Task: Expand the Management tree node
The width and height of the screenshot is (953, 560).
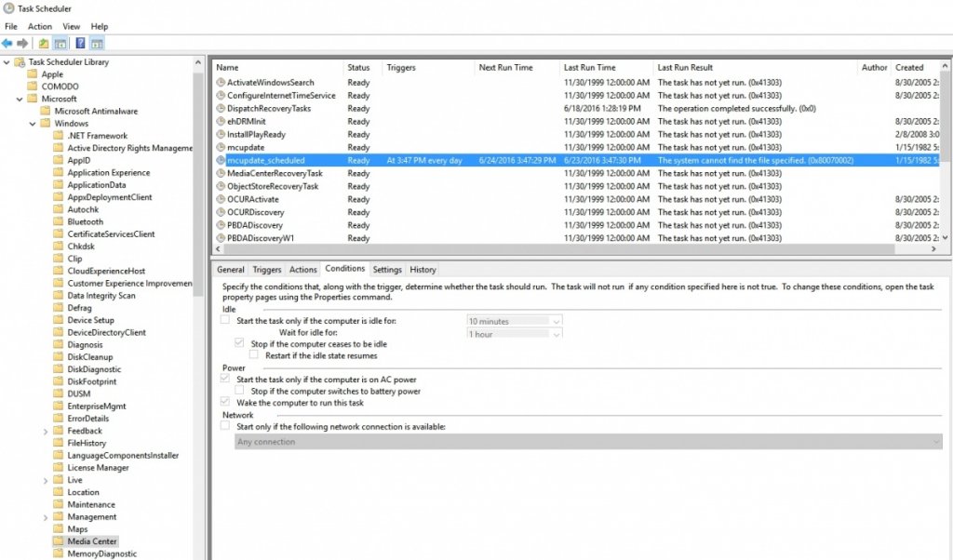Action: coord(46,517)
